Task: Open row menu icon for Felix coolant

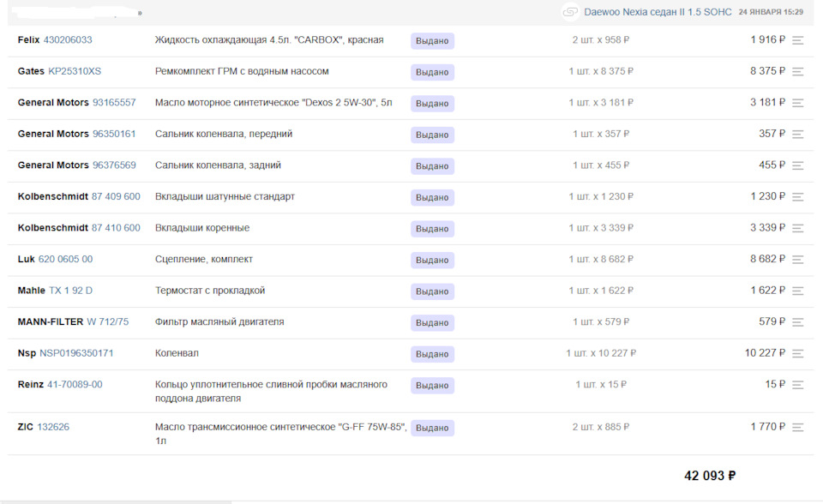Action: [x=798, y=40]
